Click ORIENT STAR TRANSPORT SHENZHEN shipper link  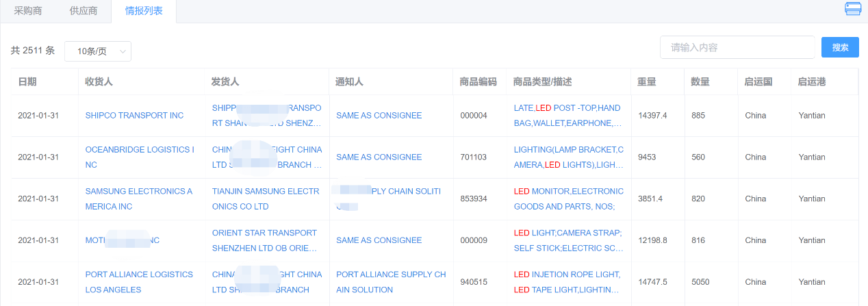pyautogui.click(x=265, y=240)
